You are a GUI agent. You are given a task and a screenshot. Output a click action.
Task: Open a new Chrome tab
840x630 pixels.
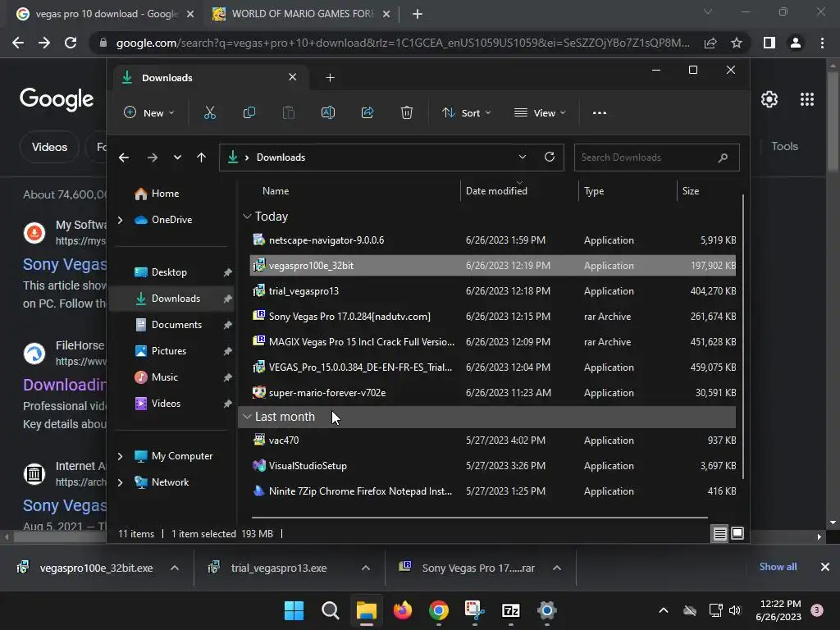418,14
